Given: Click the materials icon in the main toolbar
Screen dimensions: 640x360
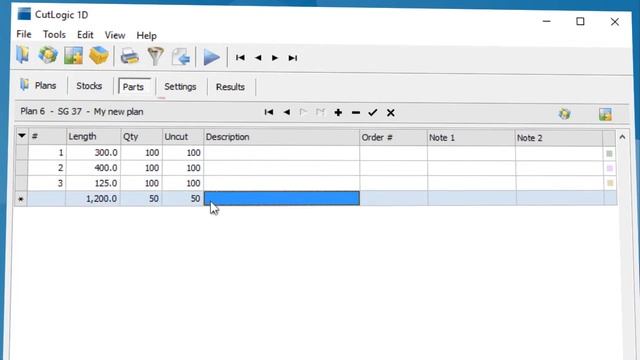Looking at the screenshot, I should click(48, 55).
